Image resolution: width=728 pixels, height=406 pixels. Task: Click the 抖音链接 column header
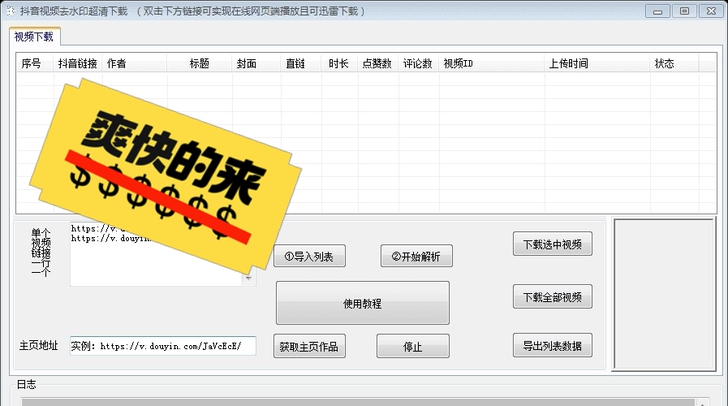click(x=78, y=63)
